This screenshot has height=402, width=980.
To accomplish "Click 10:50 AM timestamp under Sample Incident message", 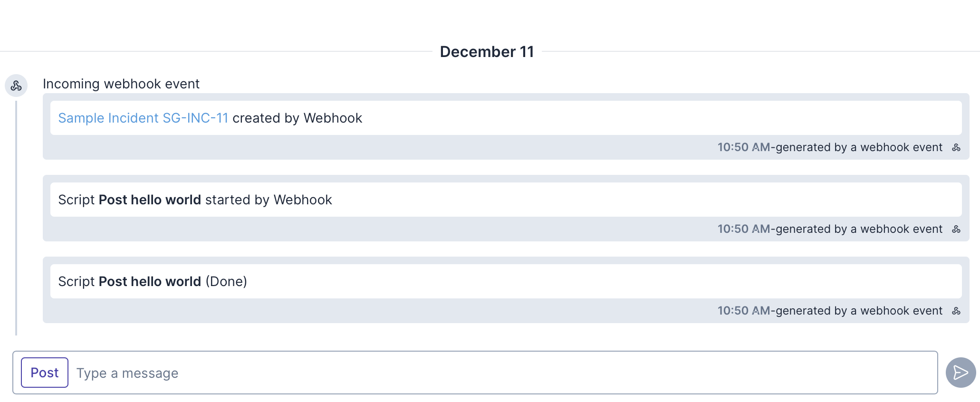I will click(743, 148).
